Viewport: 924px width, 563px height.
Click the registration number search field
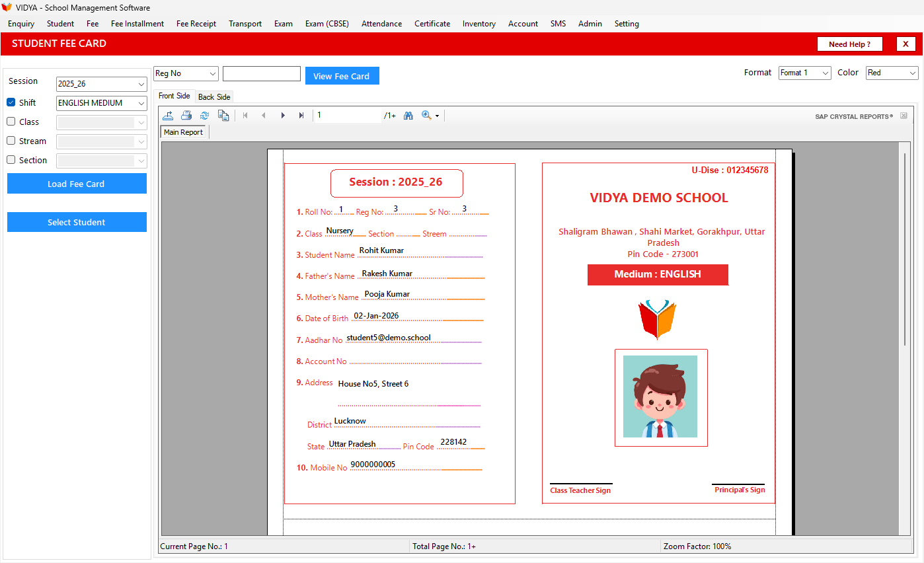click(x=262, y=73)
